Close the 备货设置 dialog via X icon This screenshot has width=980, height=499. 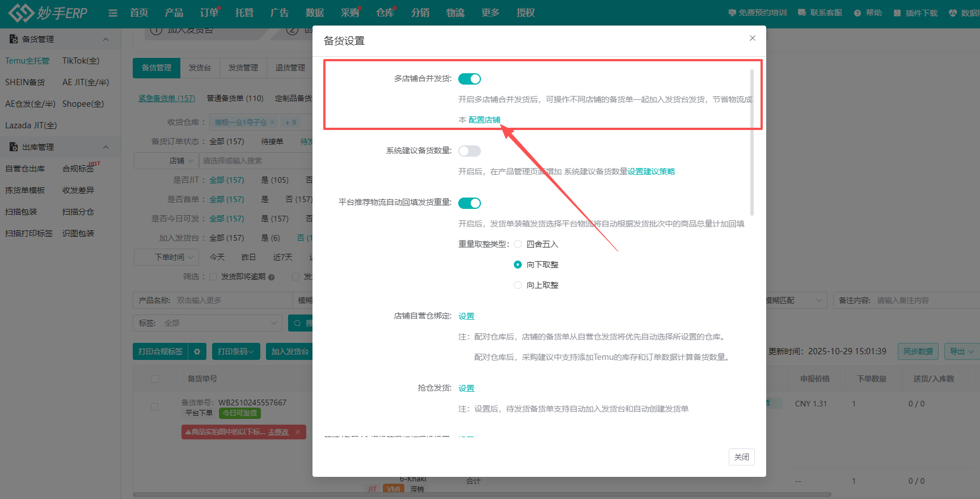pos(753,38)
